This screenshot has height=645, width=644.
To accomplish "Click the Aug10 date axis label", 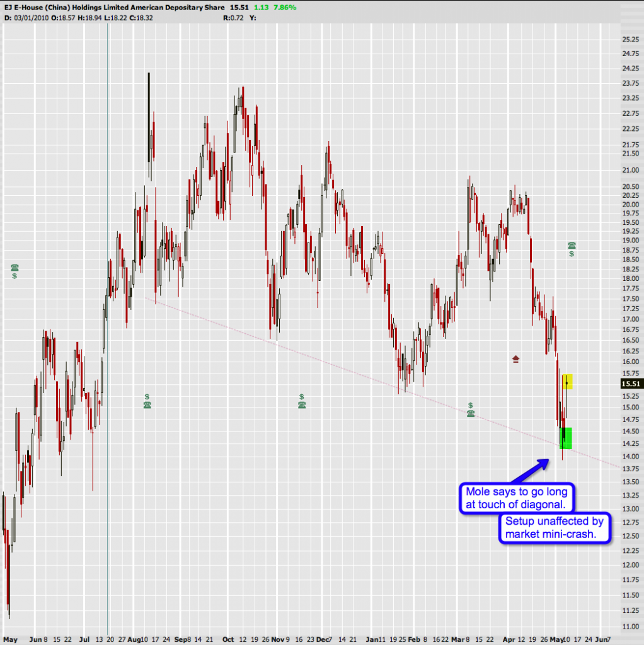I will [137, 639].
